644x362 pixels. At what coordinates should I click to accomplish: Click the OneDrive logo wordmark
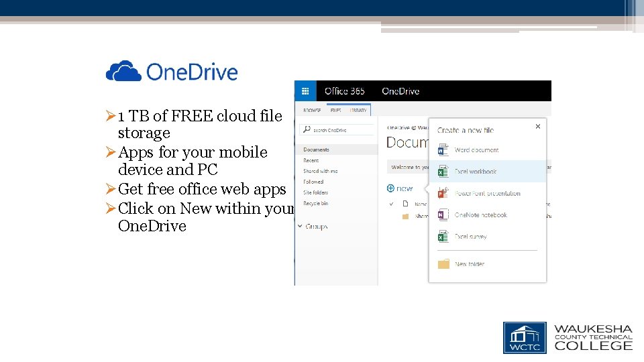192,72
